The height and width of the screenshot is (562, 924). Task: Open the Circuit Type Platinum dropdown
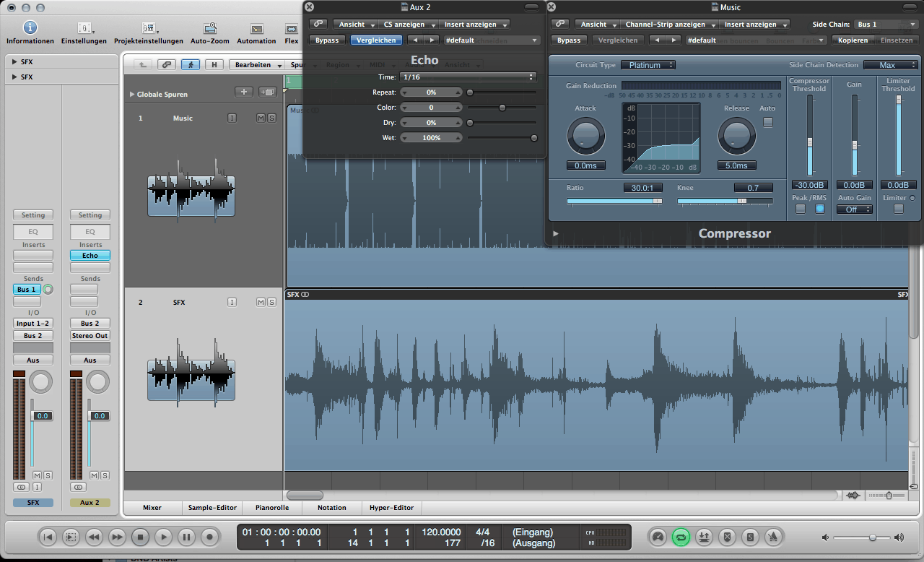(648, 65)
